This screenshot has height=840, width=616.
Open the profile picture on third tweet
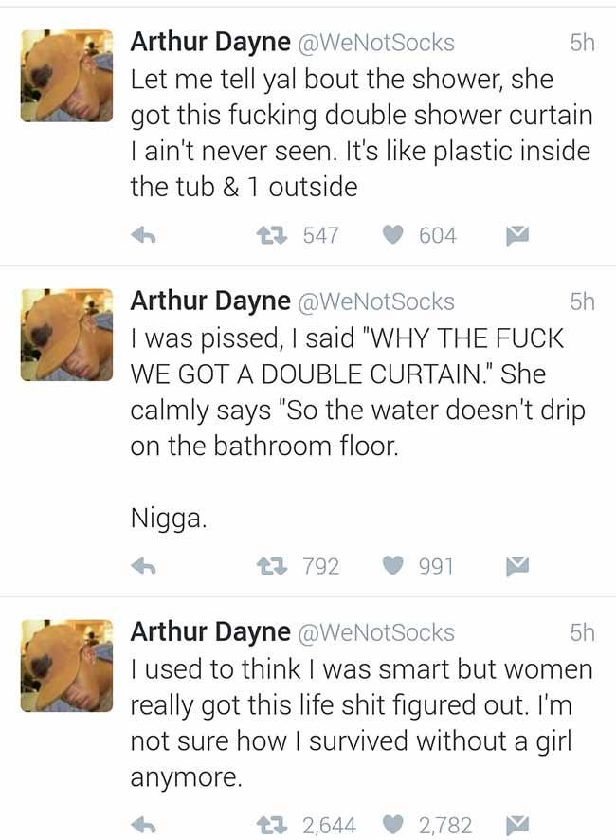(x=67, y=666)
